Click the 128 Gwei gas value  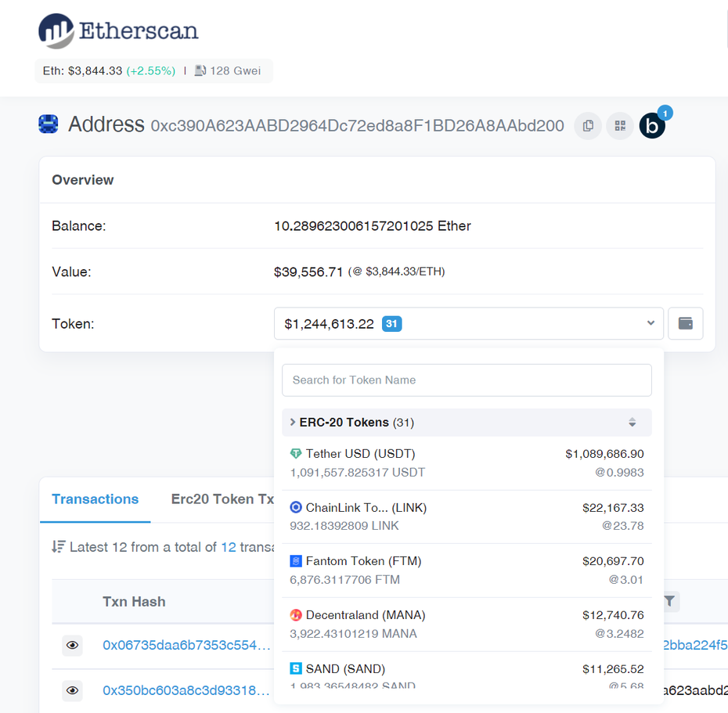[x=236, y=70]
